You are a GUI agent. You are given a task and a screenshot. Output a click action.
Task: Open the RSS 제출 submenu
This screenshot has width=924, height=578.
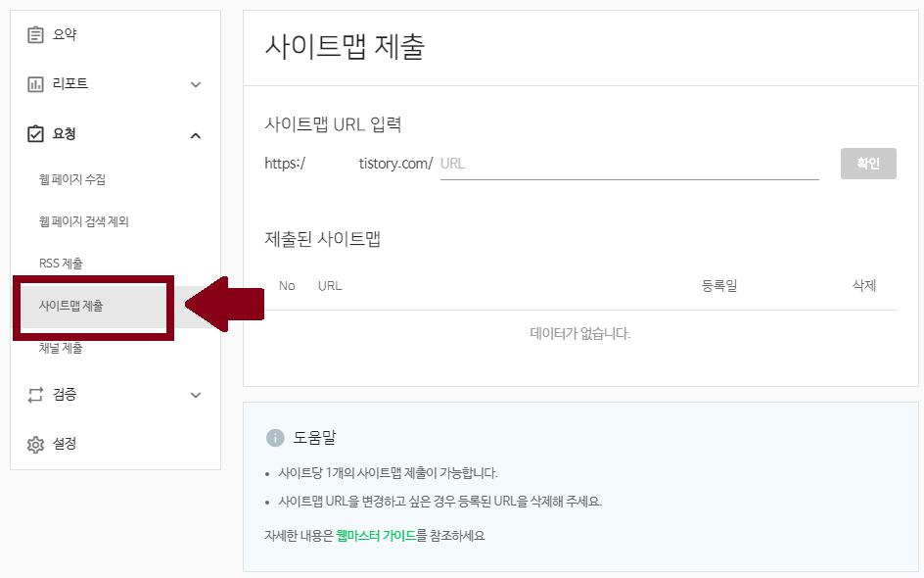pos(61,264)
